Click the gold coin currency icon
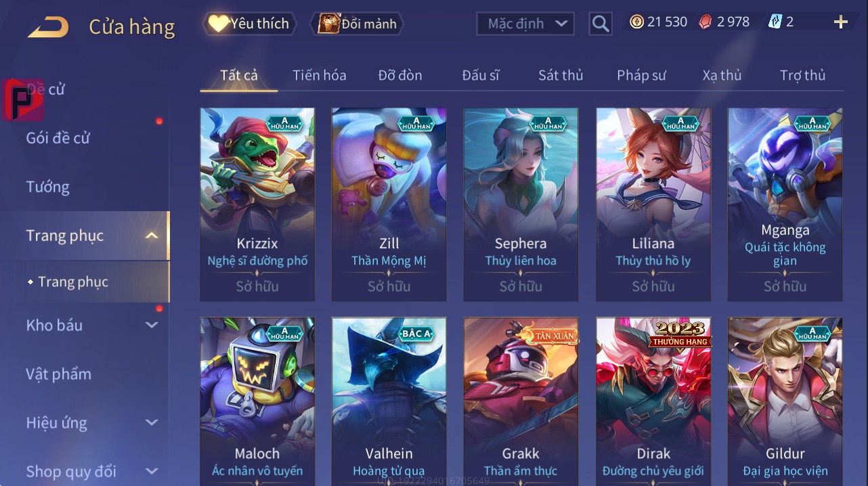Screen dimensions: 868x486 (x=636, y=22)
